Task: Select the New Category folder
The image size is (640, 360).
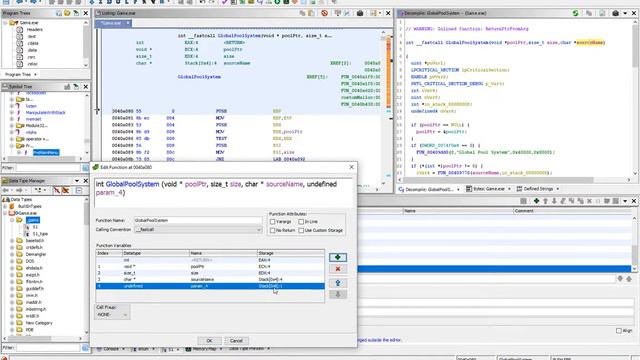Action: click(39, 323)
